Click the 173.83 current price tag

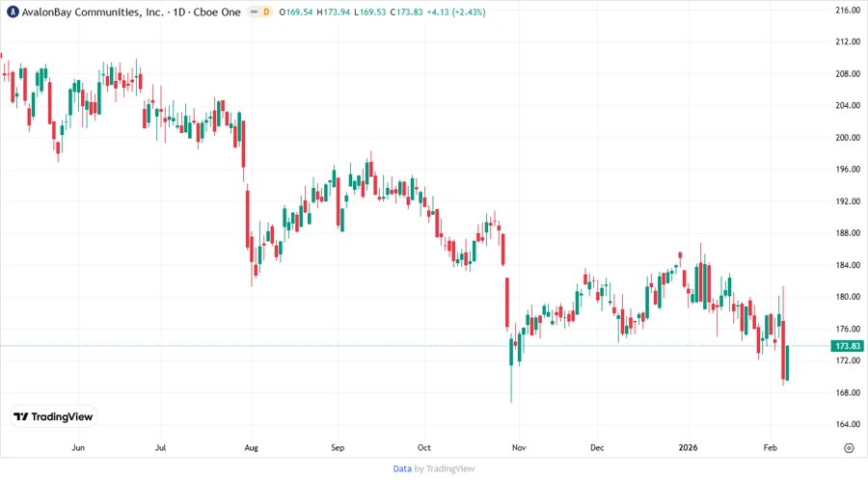848,346
